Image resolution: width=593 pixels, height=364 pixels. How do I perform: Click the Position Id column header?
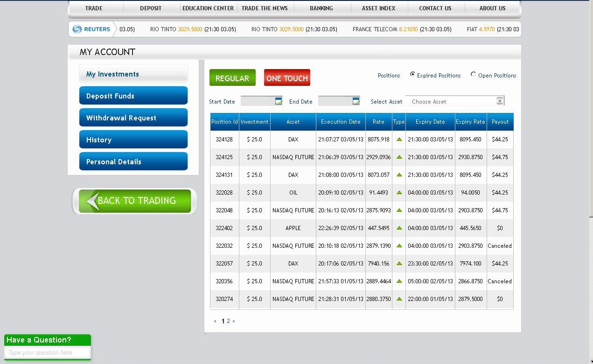(224, 122)
